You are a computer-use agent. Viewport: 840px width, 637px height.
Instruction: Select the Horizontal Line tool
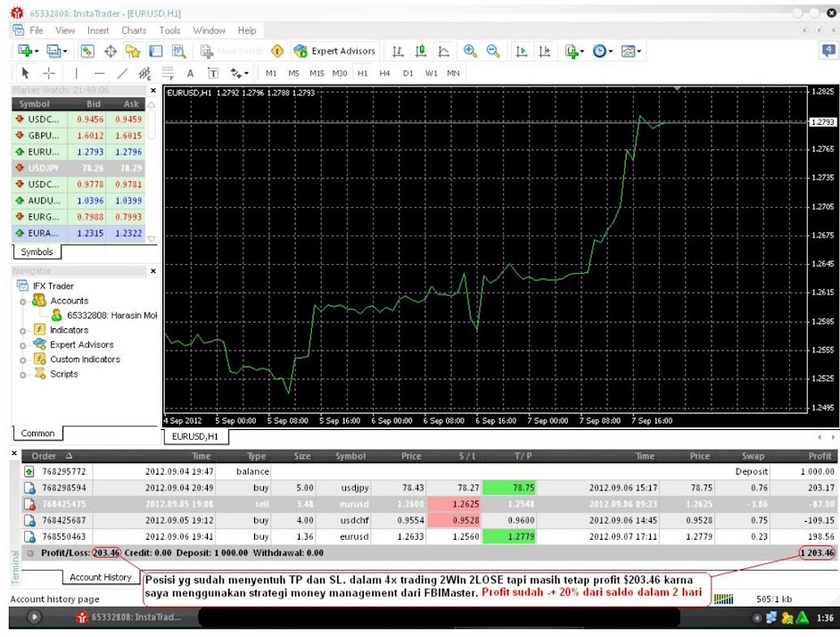click(x=99, y=73)
